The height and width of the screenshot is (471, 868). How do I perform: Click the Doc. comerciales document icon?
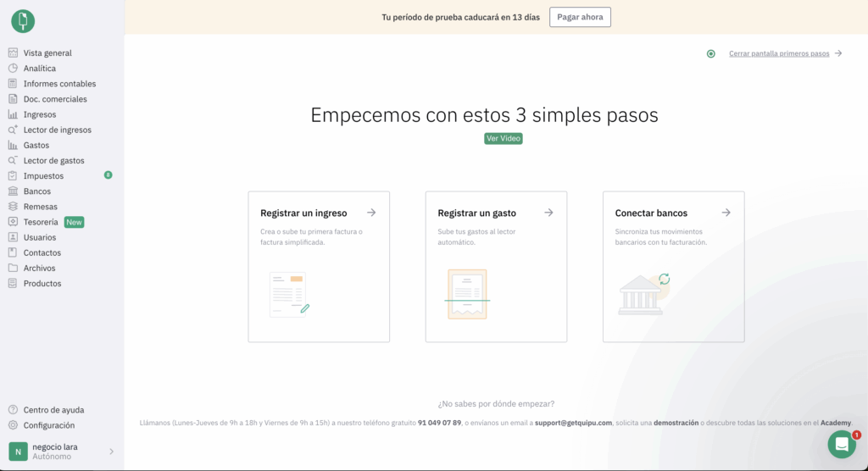tap(13, 99)
